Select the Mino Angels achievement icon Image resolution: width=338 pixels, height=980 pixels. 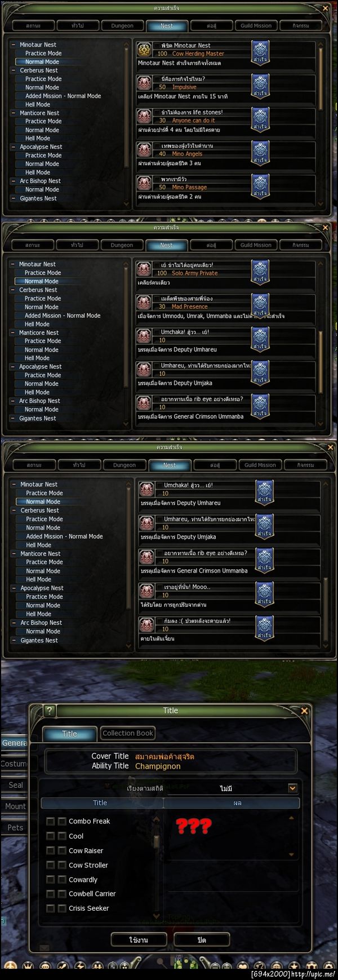coord(145,149)
